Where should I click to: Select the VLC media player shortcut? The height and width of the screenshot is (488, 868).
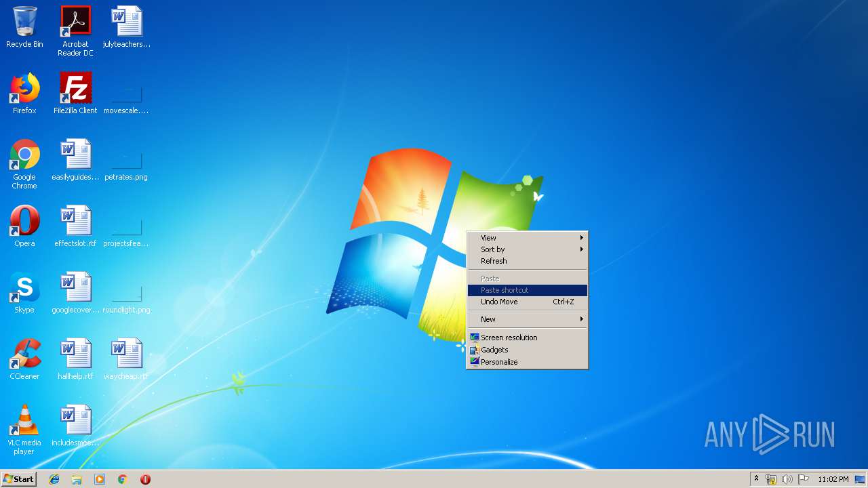[24, 430]
